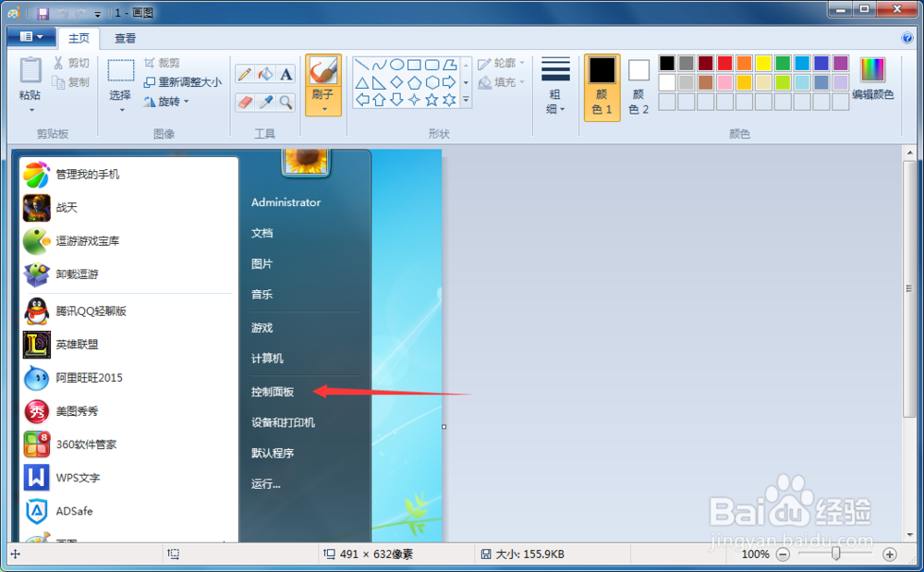
Task: Click the zoom in plus button
Action: pyautogui.click(x=890, y=554)
